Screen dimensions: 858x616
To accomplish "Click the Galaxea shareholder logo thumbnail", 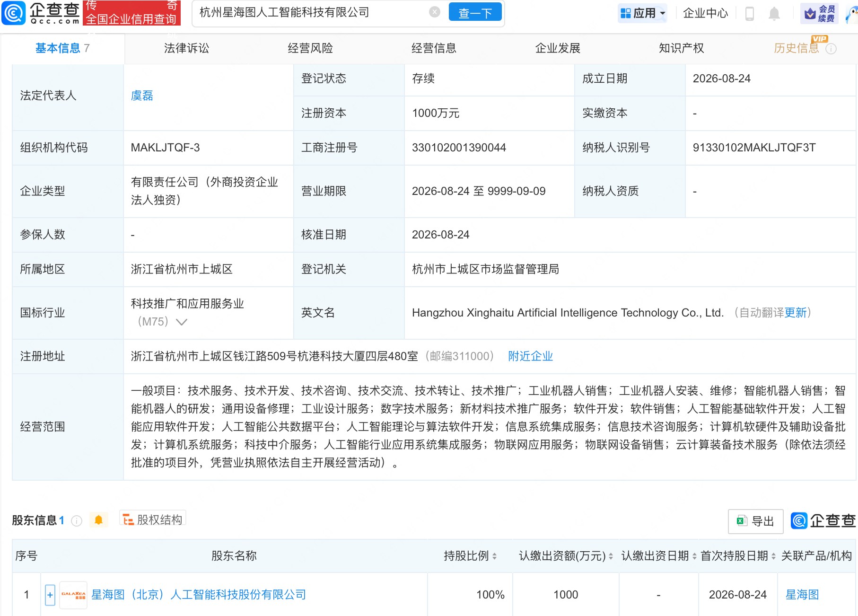I will (73, 595).
